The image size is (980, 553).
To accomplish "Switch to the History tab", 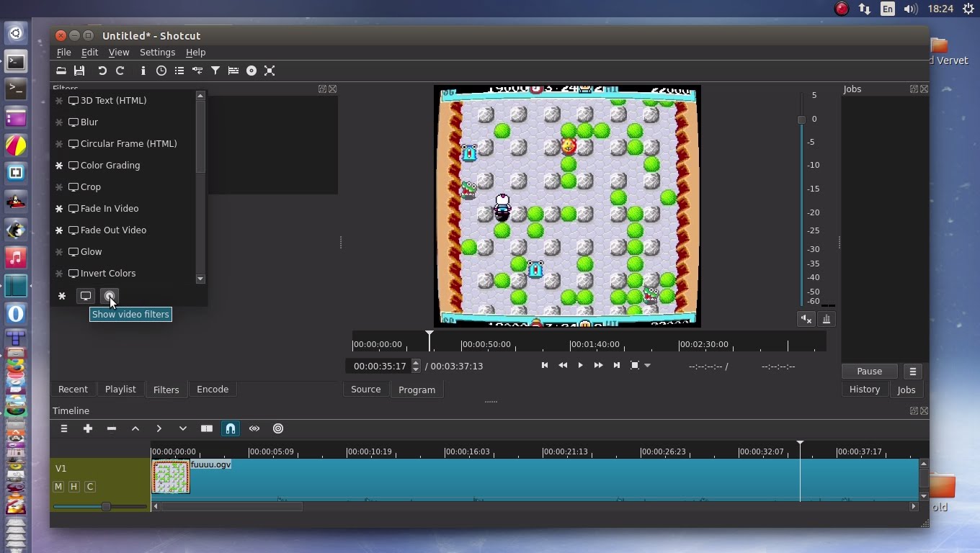I will click(x=865, y=390).
